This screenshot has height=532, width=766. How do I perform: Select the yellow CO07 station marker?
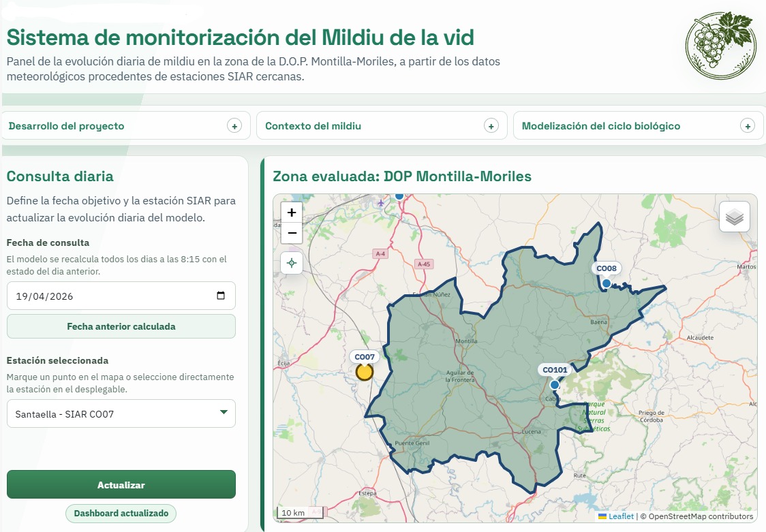pos(365,372)
